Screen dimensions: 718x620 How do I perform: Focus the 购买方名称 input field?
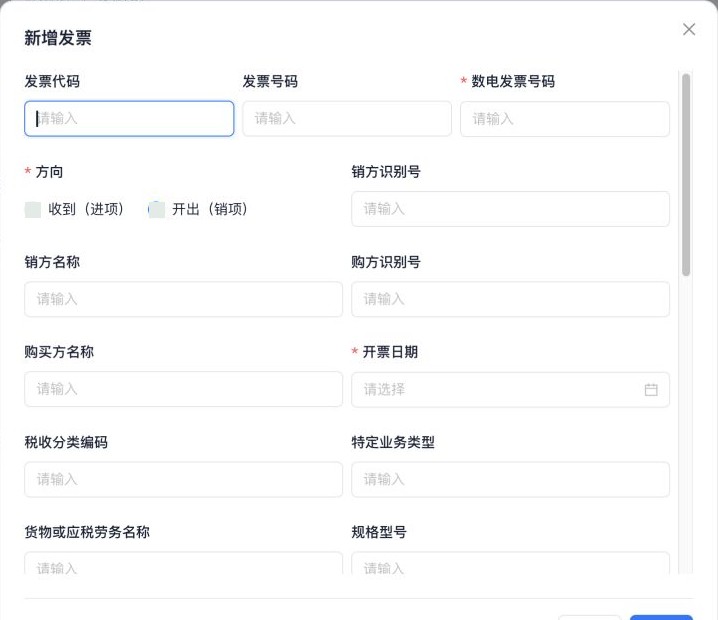click(x=183, y=389)
